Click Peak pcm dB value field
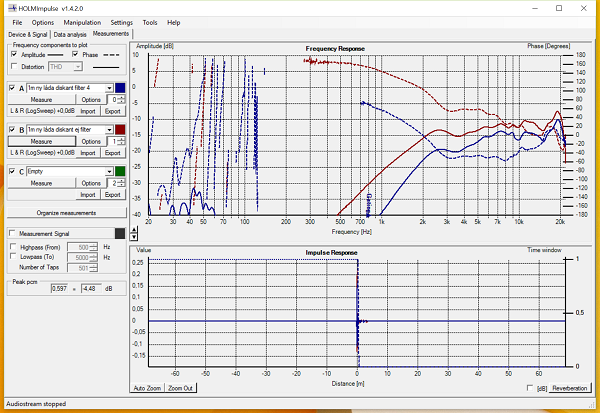 tap(91, 288)
